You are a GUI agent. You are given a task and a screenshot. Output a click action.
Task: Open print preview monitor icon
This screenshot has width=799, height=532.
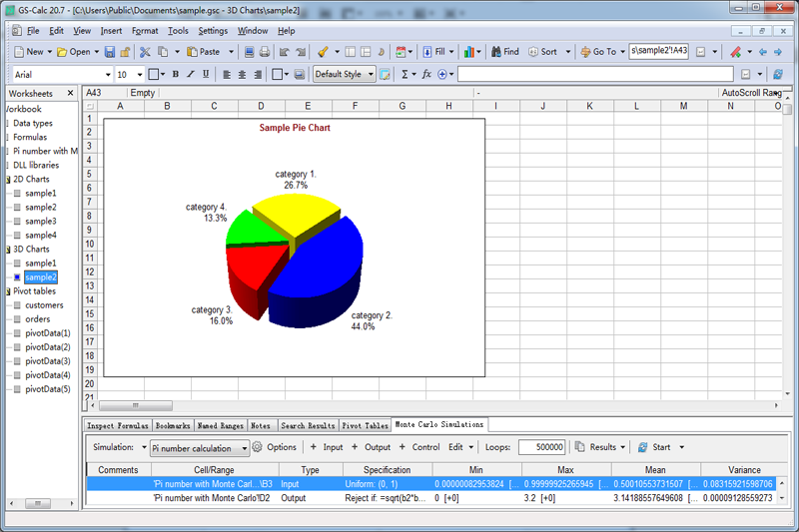click(x=249, y=52)
